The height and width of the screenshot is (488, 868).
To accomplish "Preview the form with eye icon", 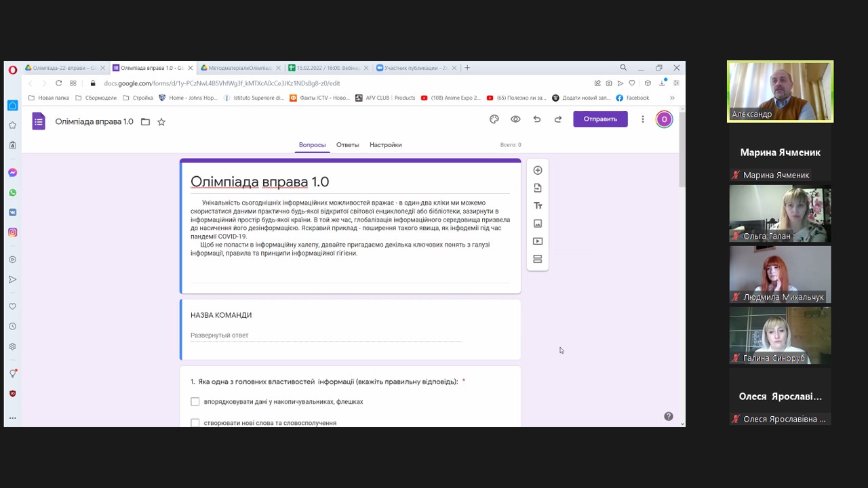I will pos(515,119).
